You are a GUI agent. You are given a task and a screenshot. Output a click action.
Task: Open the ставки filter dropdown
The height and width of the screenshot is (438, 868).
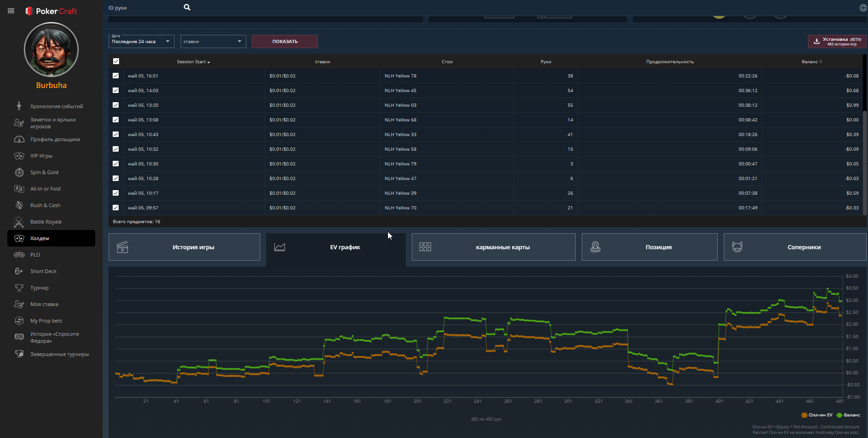tap(213, 41)
